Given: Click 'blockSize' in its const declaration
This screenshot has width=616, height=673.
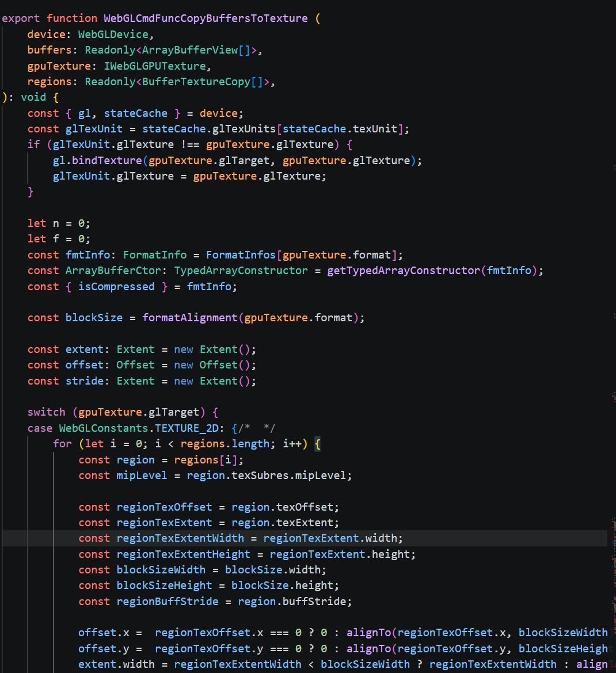Looking at the screenshot, I should point(94,318).
